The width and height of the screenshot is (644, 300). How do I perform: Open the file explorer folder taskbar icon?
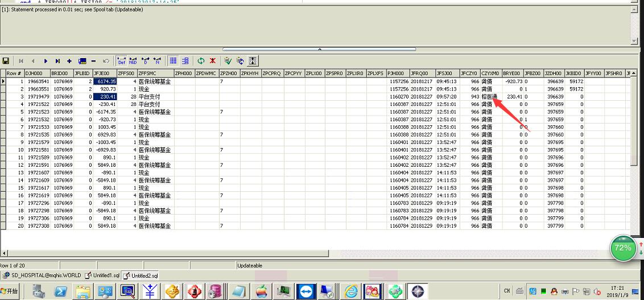pos(82,292)
